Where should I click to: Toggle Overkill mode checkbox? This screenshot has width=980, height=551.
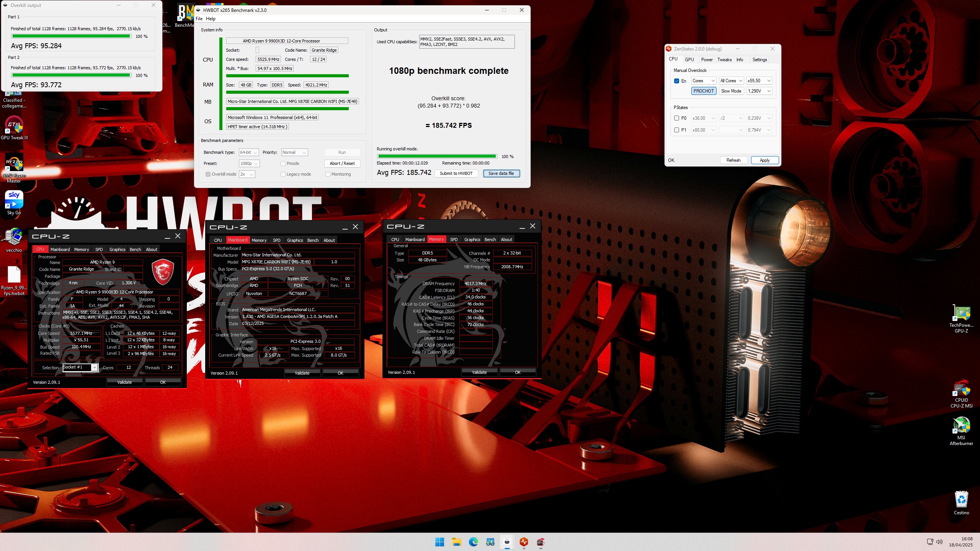click(208, 174)
